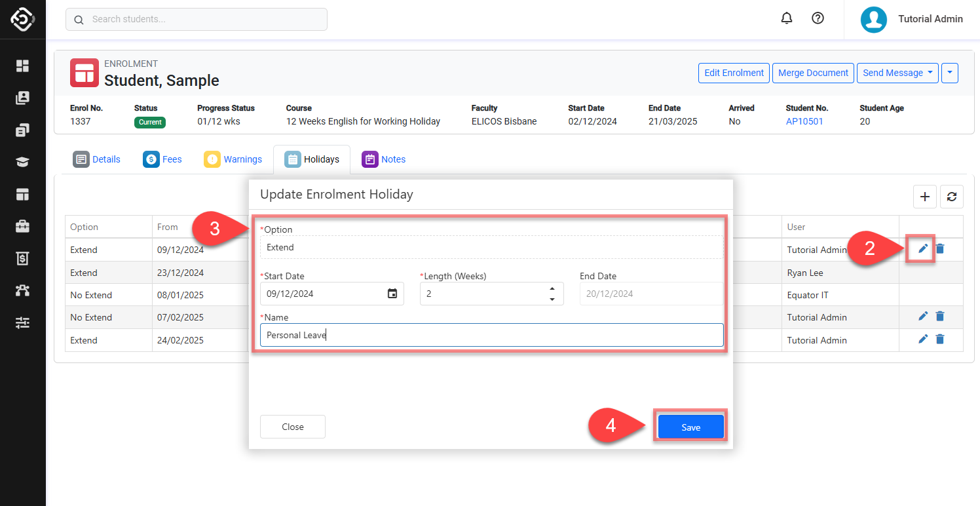Click the Name field containing Personal Leave
Screen dimensions: 980x506
pos(491,335)
